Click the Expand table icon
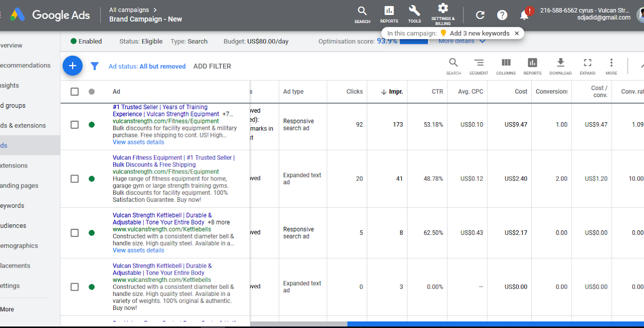The image size is (644, 328). [587, 66]
